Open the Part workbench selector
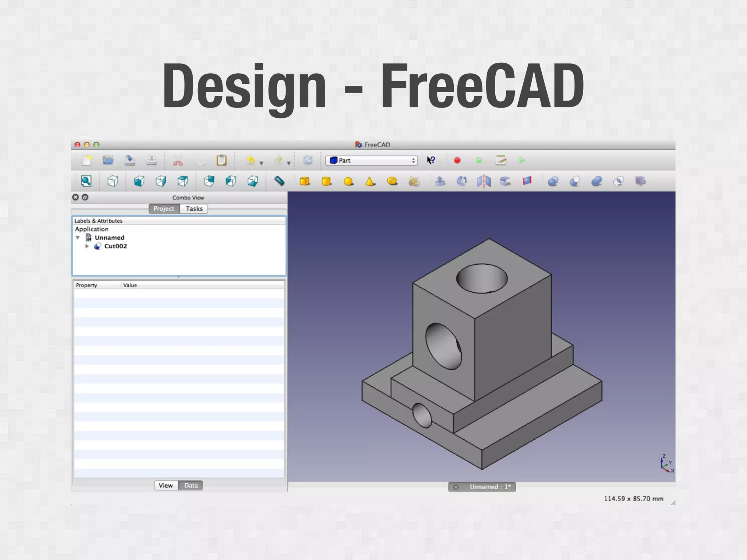 [371, 160]
